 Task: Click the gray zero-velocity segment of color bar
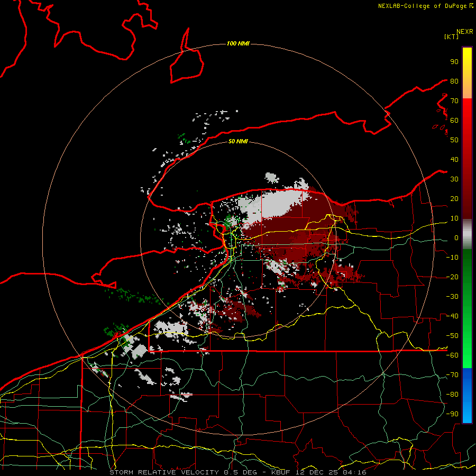tap(467, 234)
